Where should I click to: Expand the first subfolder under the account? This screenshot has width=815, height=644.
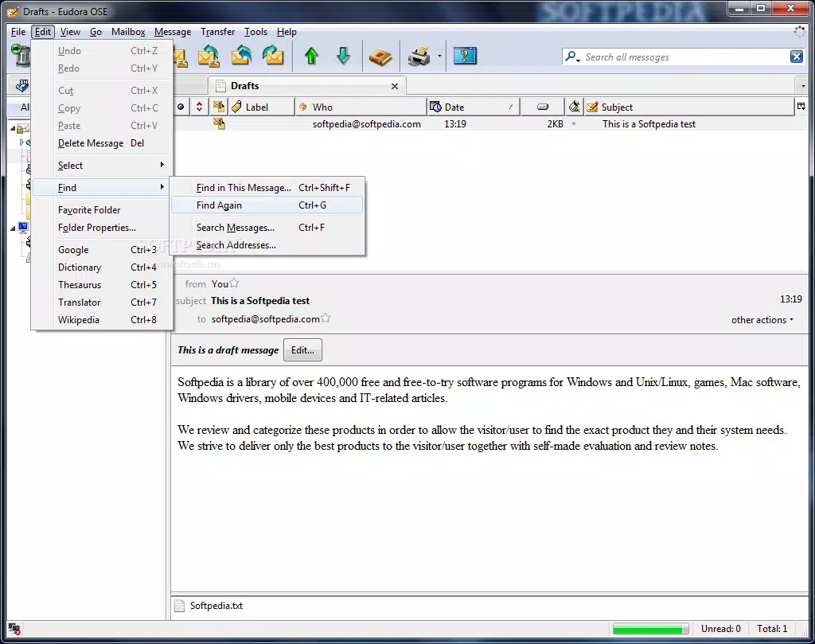click(21, 142)
